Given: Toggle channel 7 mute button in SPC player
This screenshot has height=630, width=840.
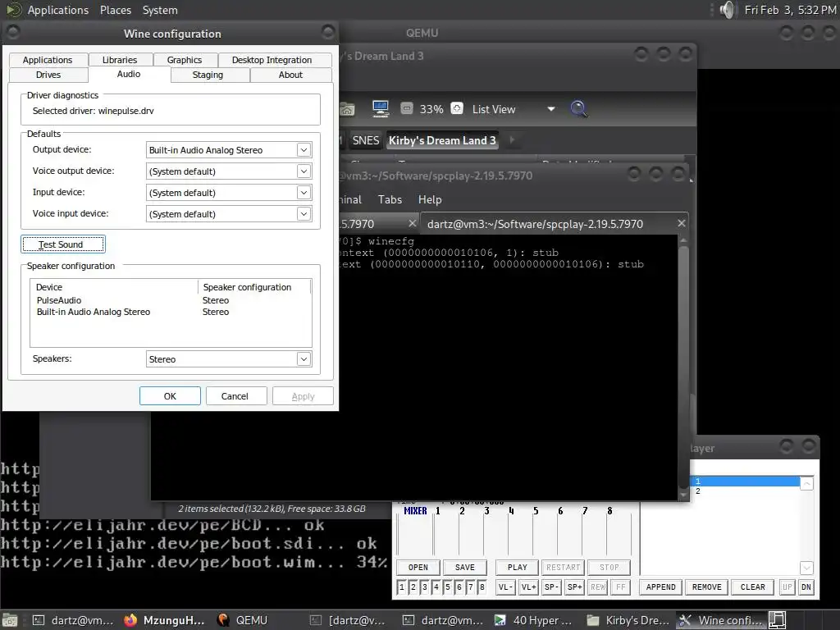Looking at the screenshot, I should pyautogui.click(x=471, y=587).
